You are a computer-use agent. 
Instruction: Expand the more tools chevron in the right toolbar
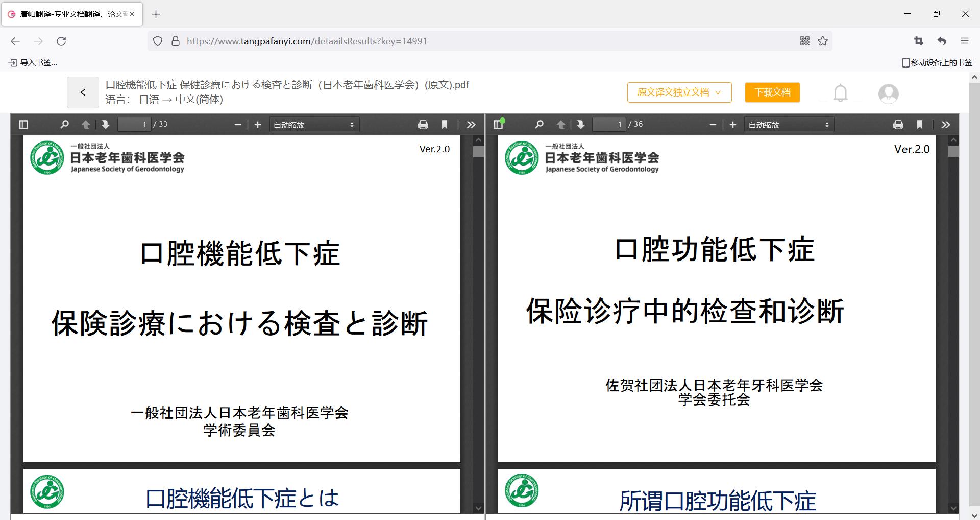click(x=946, y=124)
